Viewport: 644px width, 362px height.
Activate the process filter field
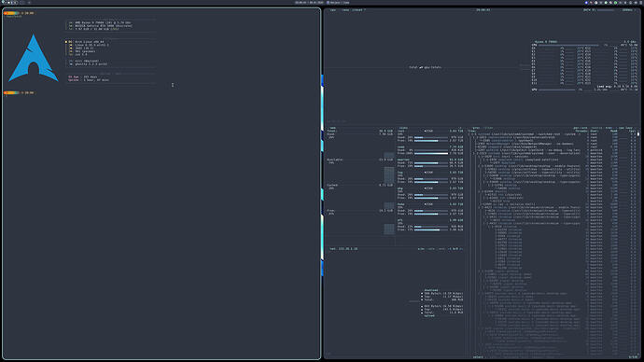(x=487, y=128)
